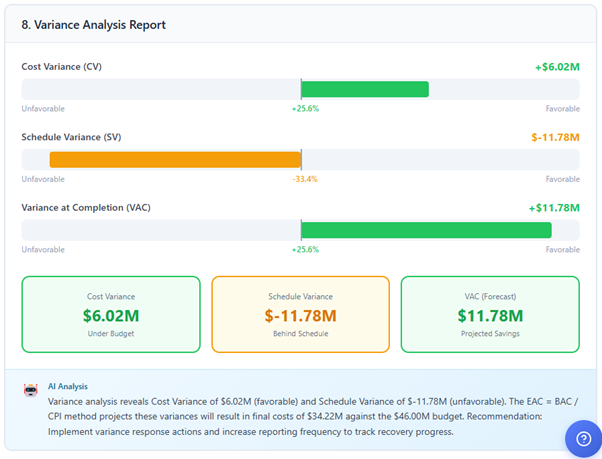This screenshot has width=602, height=459.
Task: Open the VAC (Forecast) Projected Savings card
Action: point(490,314)
